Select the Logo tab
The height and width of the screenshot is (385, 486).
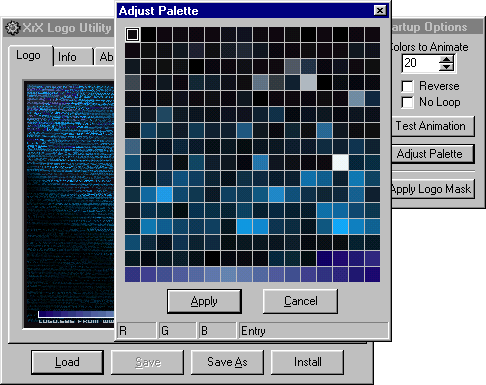(30, 55)
